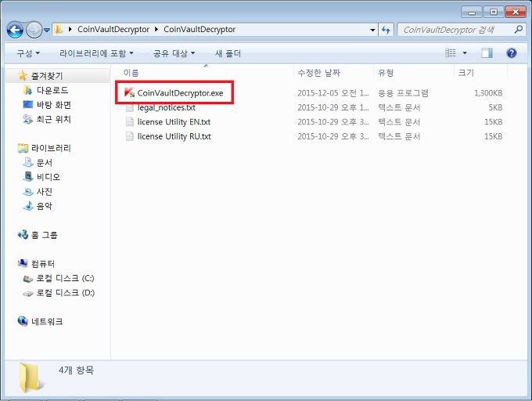
Task: Click the 바탕 화면 desktop icon
Action: click(x=27, y=104)
